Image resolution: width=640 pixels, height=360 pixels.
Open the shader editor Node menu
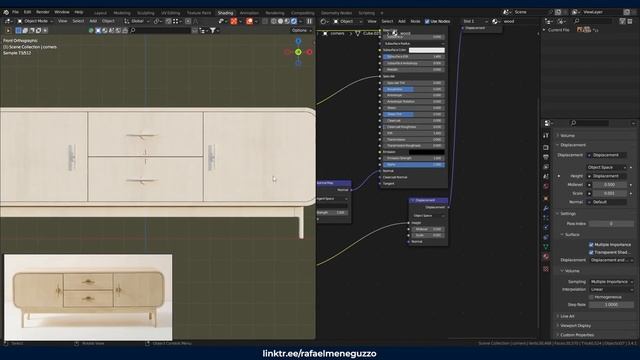coord(415,21)
